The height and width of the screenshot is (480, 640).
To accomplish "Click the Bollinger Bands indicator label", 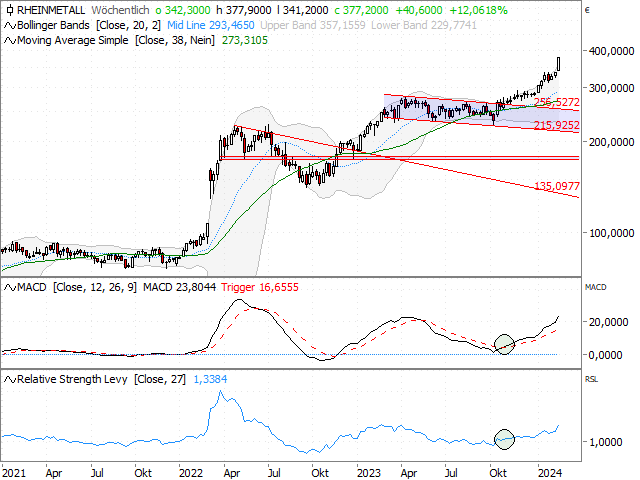I will click(53, 25).
